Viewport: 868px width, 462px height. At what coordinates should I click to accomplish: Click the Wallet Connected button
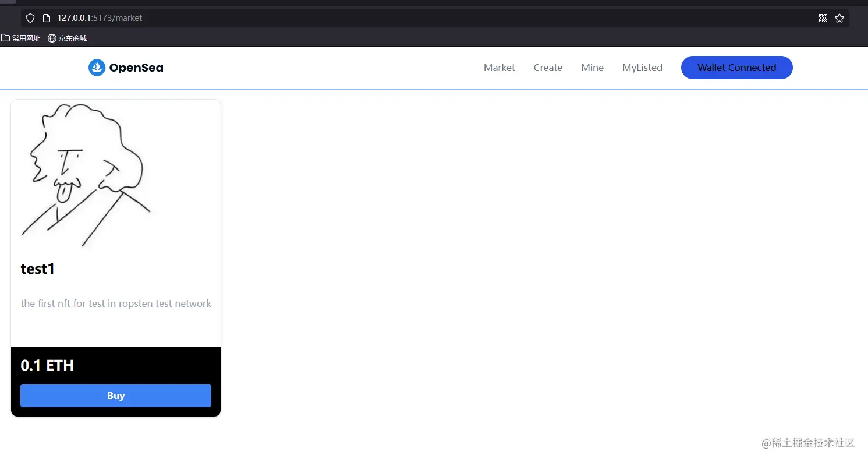[737, 68]
